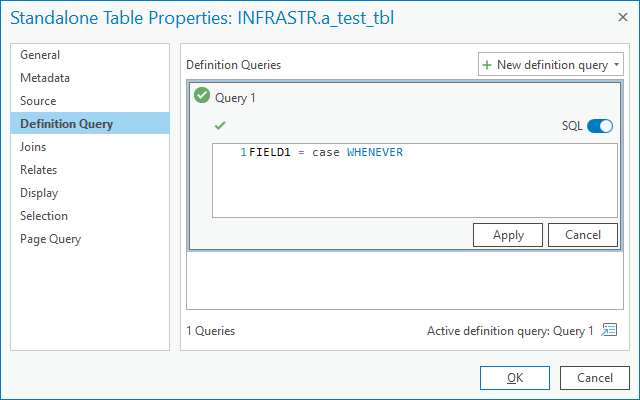Select the Source page

[38, 101]
